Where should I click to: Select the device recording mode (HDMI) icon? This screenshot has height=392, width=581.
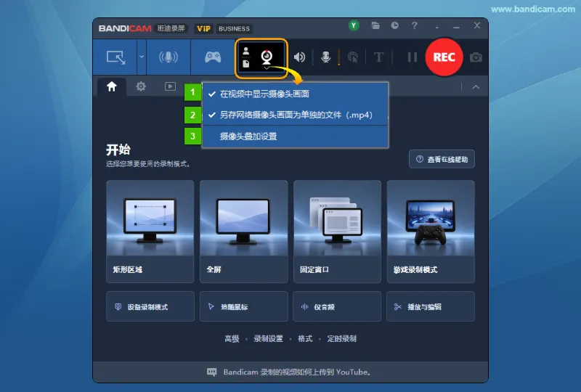pyautogui.click(x=168, y=57)
